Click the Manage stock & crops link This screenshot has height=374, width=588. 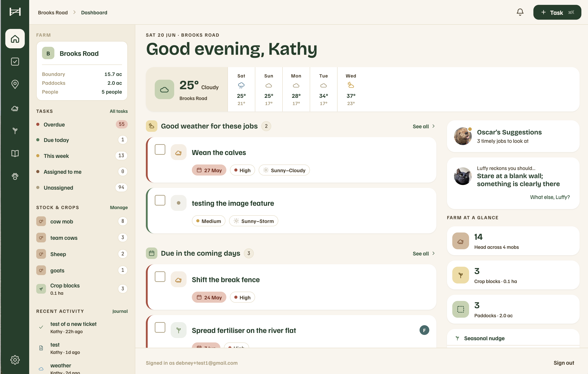(119, 208)
